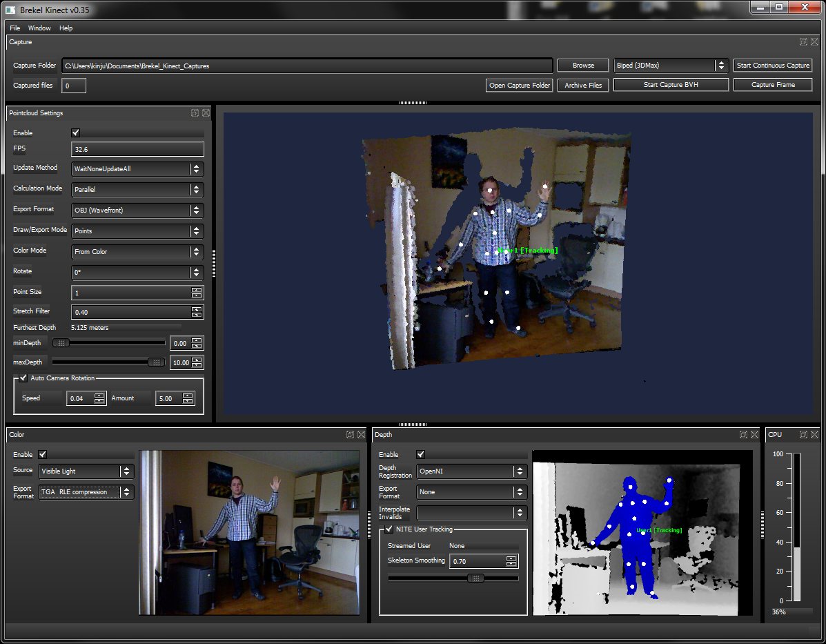Image resolution: width=826 pixels, height=644 pixels.
Task: Open the Source Visible Light dropdown
Action: tap(86, 471)
